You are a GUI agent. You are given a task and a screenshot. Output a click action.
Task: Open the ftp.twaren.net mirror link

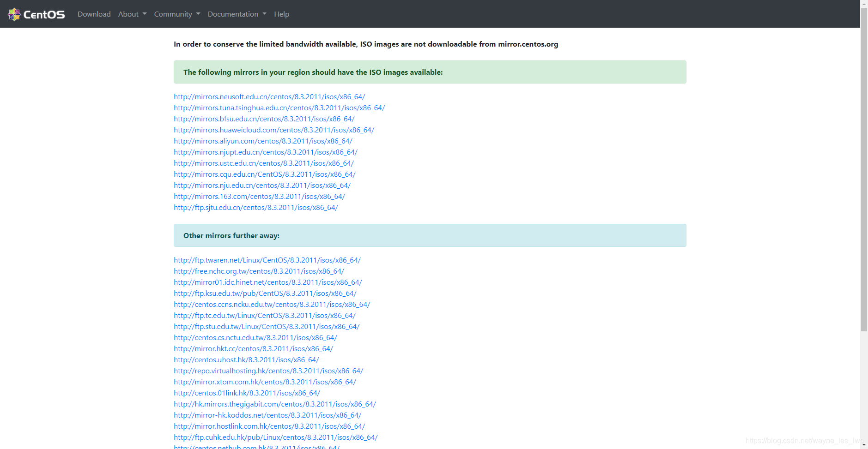pos(267,260)
